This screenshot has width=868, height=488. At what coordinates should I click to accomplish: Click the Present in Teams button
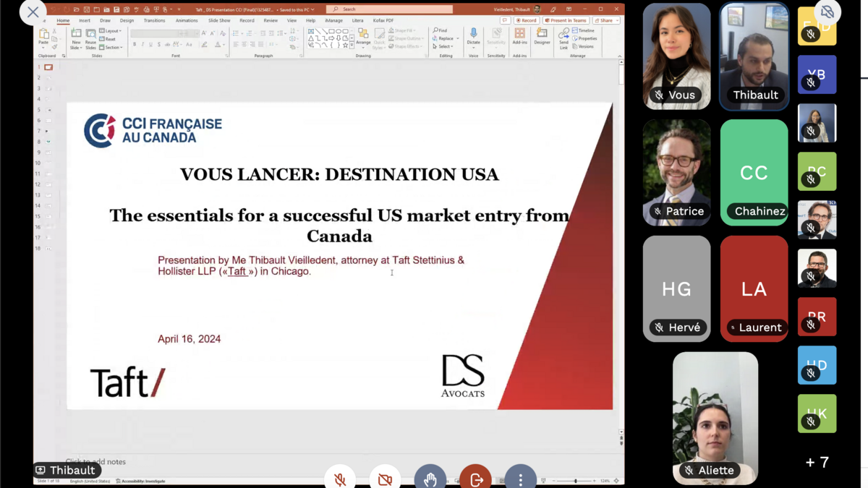coord(566,20)
